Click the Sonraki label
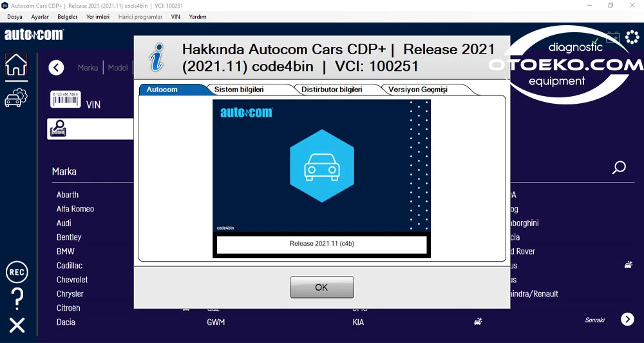 click(594, 320)
